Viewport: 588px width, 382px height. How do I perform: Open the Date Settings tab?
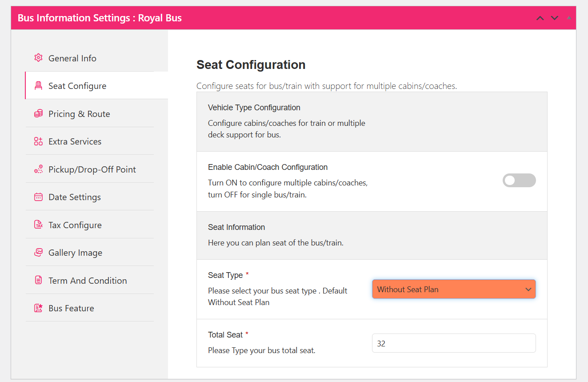click(75, 197)
